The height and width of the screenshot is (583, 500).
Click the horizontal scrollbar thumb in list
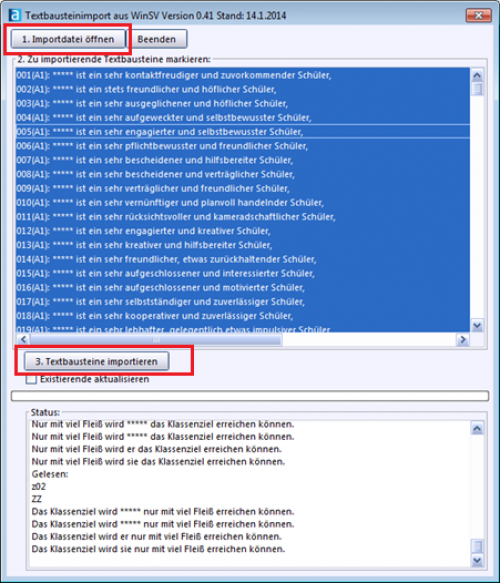tap(156, 339)
